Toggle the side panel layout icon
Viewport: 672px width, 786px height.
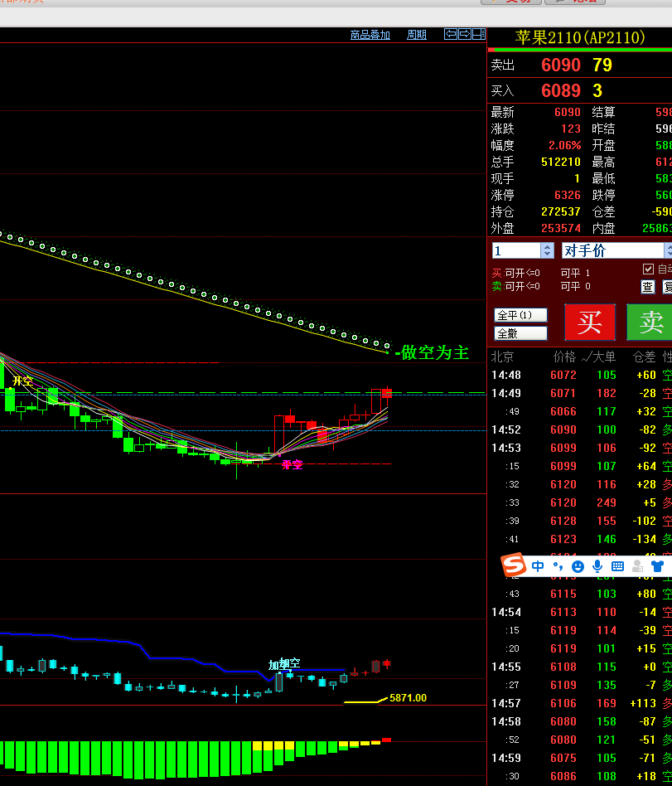pos(479,34)
